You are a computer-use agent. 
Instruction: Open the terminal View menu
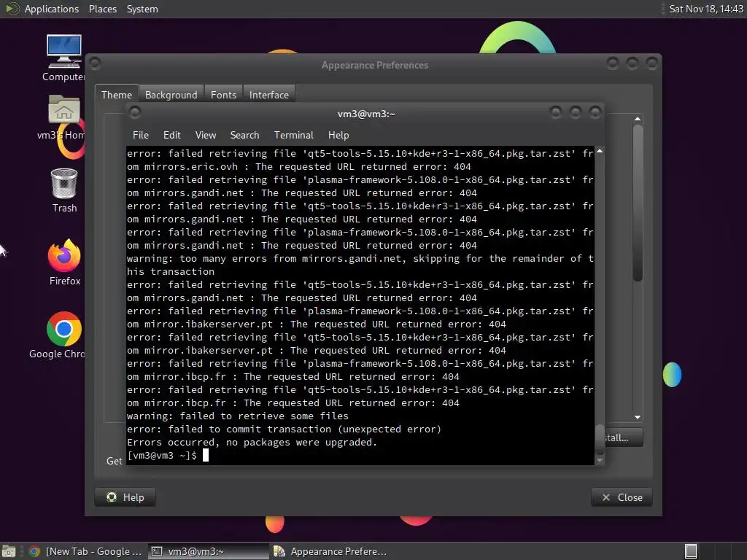205,135
